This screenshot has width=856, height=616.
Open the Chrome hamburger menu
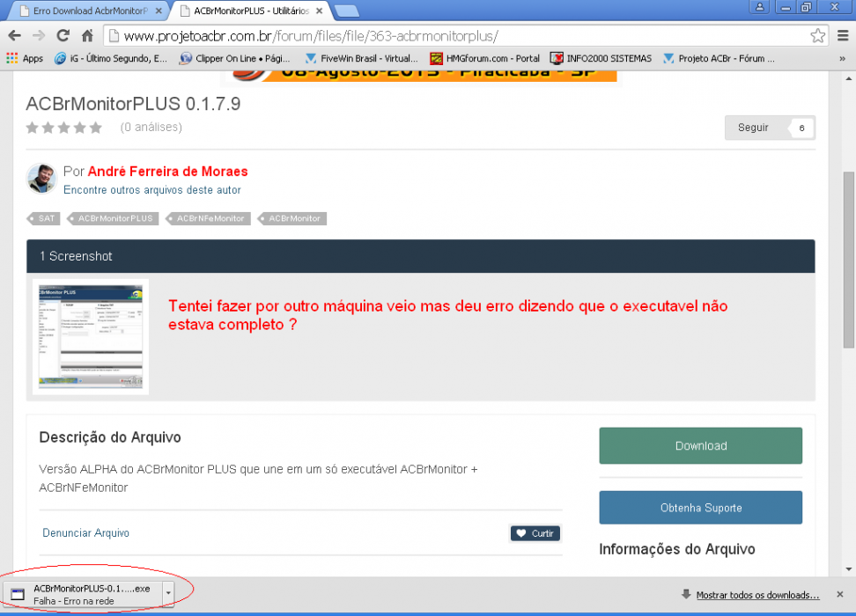(843, 36)
